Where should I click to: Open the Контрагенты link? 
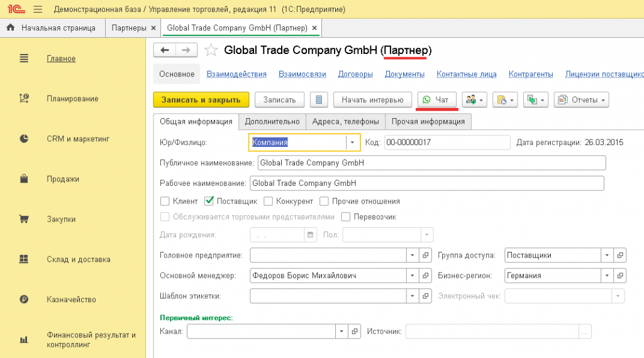click(531, 74)
